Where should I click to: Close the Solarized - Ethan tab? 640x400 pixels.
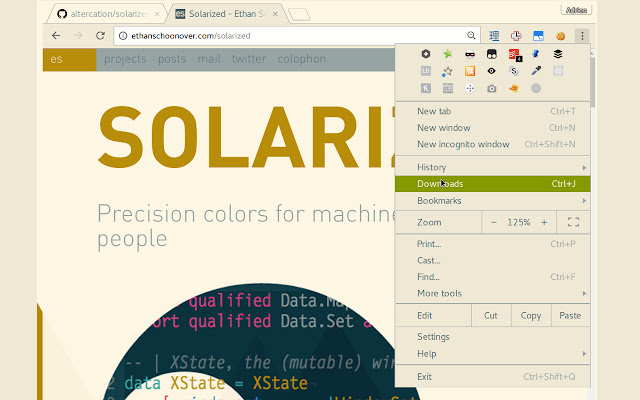click(276, 14)
